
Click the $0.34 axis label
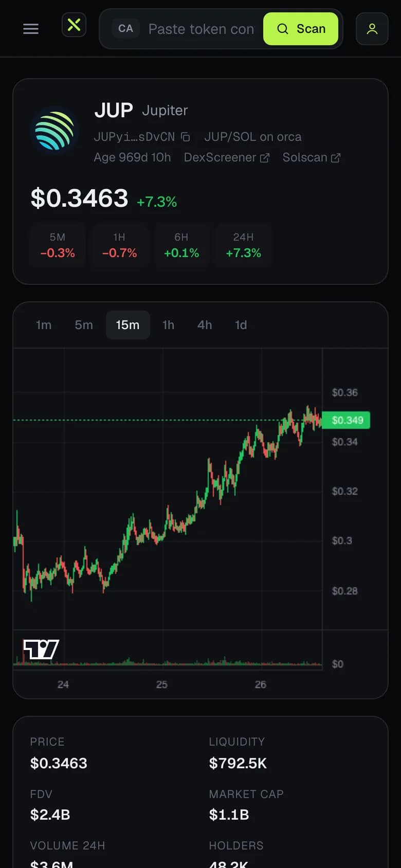pos(344,442)
